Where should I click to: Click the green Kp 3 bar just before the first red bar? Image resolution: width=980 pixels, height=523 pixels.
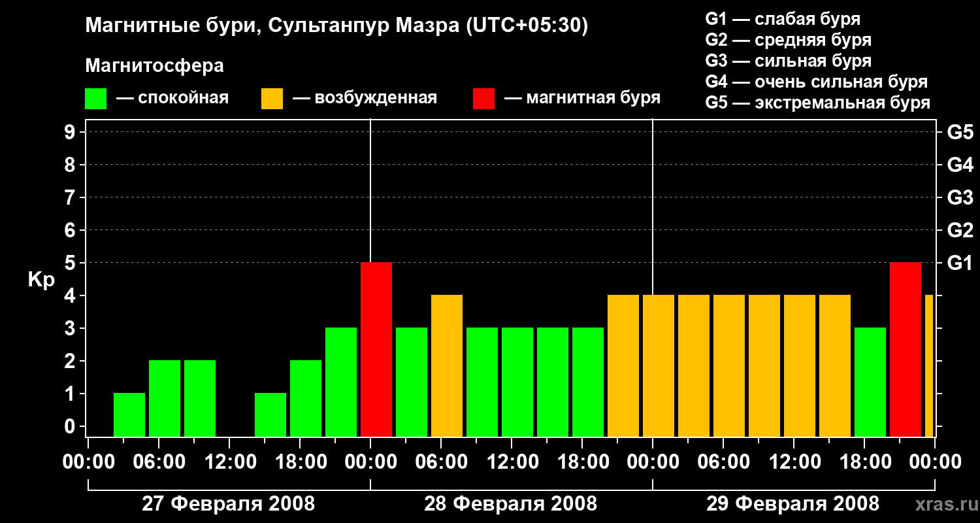[341, 382]
